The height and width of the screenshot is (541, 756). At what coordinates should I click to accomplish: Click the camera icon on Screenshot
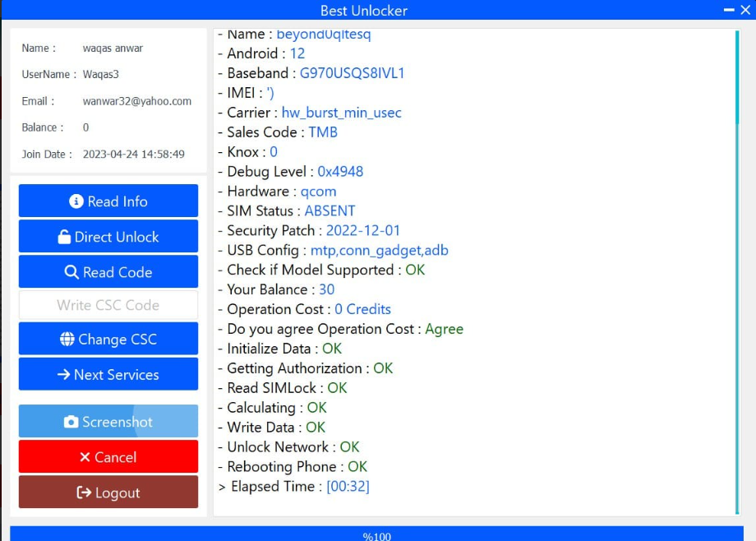point(71,422)
